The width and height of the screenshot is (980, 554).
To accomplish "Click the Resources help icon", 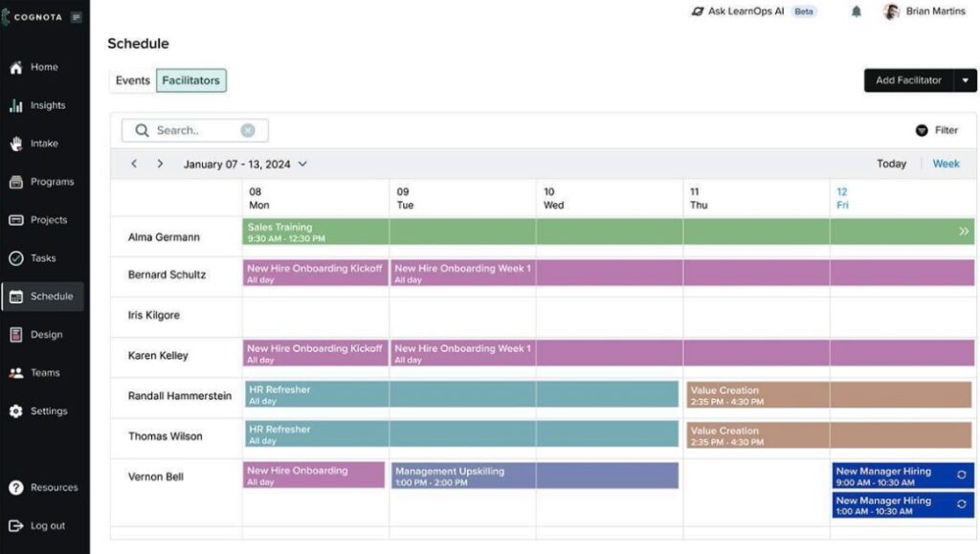I will (x=15, y=488).
